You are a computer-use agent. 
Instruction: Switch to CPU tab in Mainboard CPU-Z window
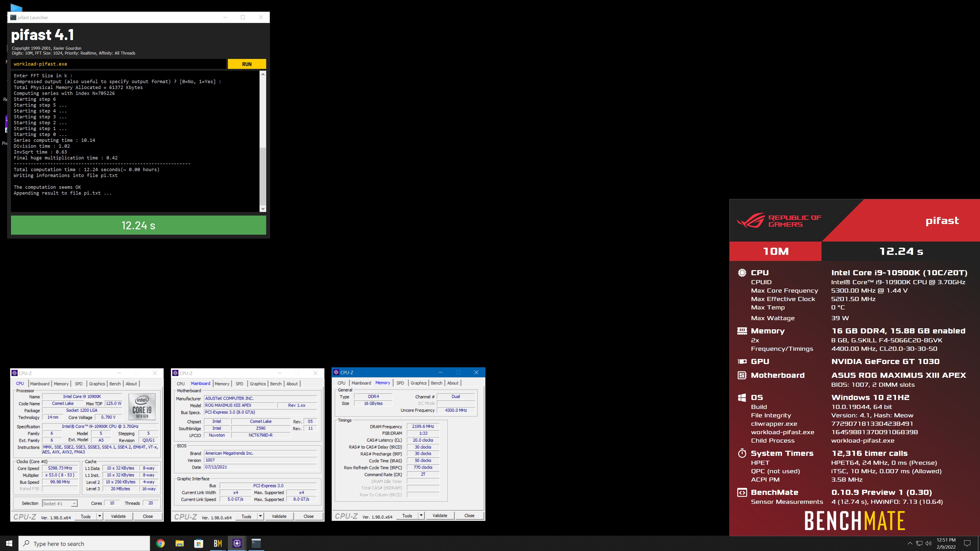click(181, 384)
